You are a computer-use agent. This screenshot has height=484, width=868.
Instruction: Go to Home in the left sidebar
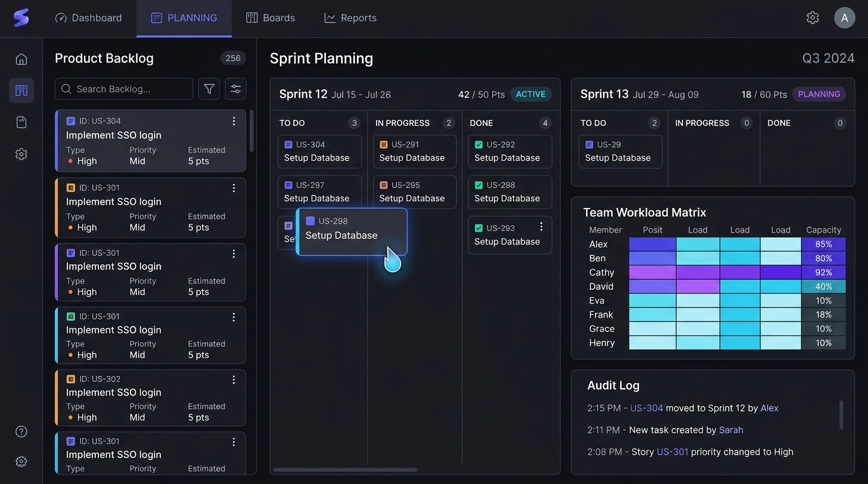[x=21, y=59]
